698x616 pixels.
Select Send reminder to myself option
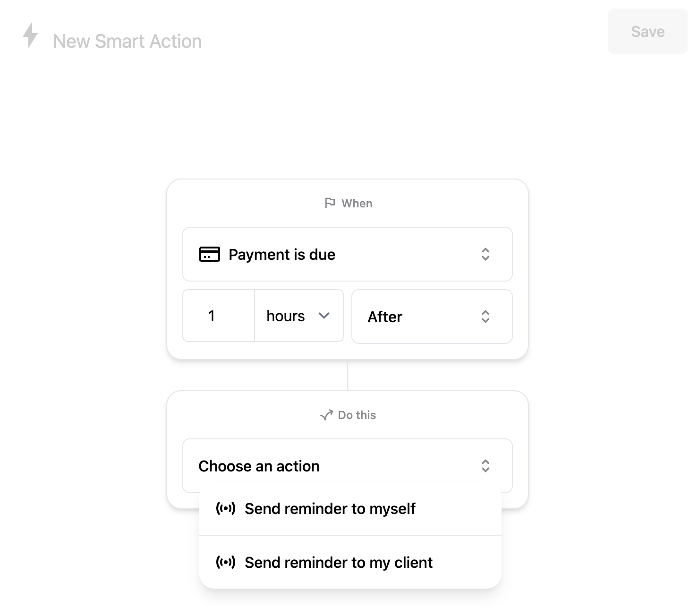[x=350, y=508]
